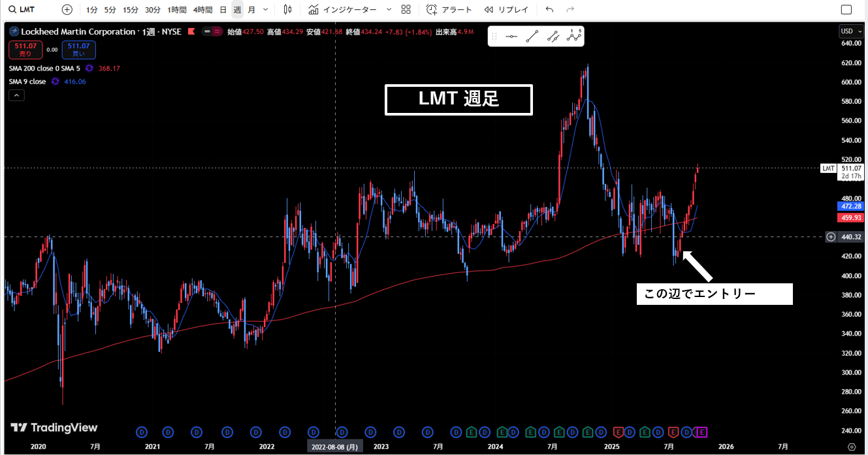Image resolution: width=868 pixels, height=455 pixels.
Task: Click the 2022-08-08 (月) date label
Action: click(334, 447)
